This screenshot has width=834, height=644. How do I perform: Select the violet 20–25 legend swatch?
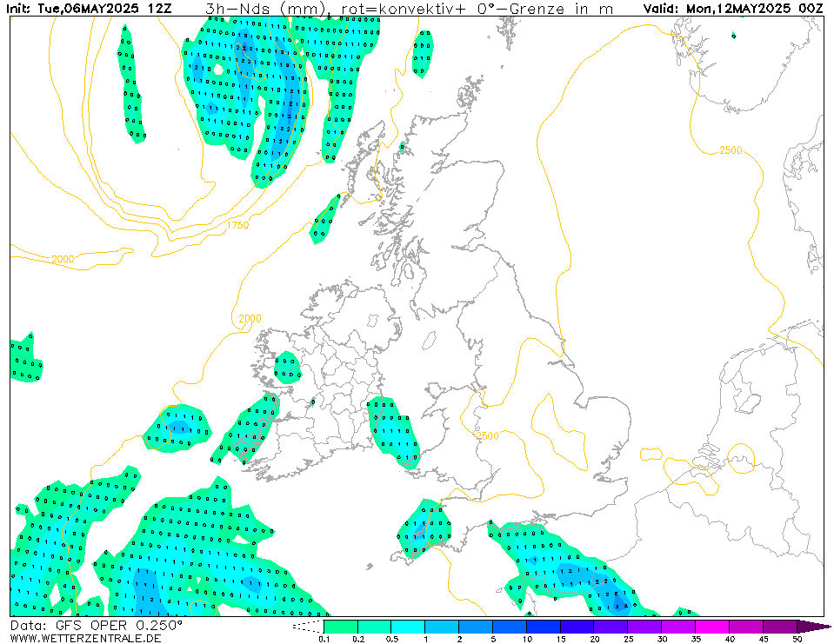(x=610, y=627)
